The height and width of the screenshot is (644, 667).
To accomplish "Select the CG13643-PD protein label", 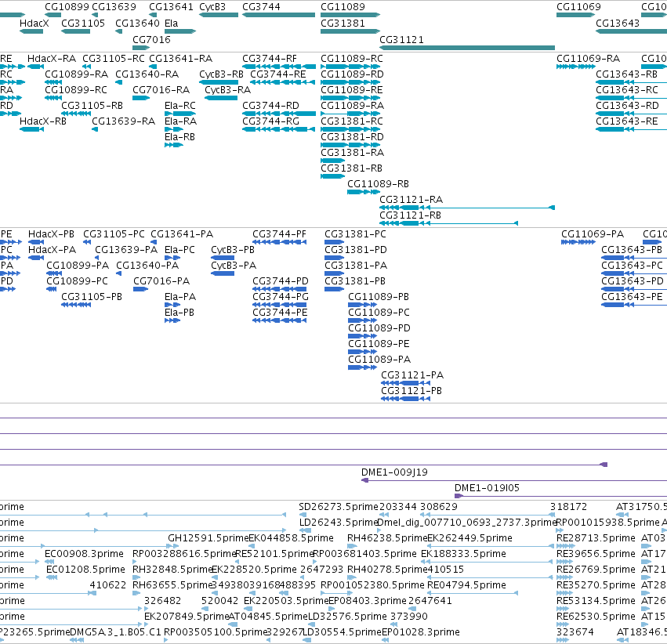I will coord(632,281).
